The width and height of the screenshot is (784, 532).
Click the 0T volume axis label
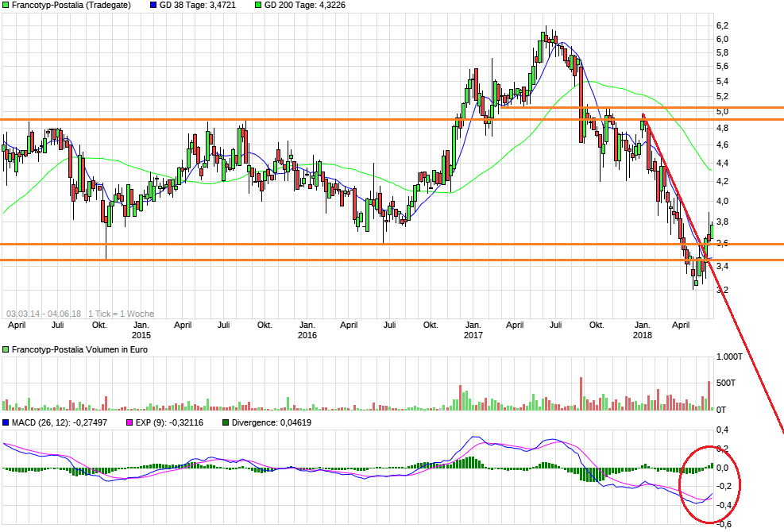point(721,410)
